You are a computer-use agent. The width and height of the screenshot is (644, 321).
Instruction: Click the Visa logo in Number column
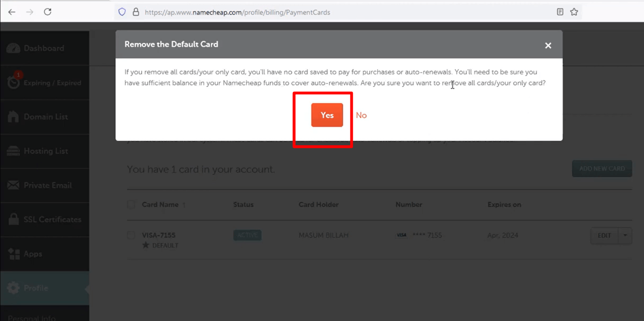point(401,235)
